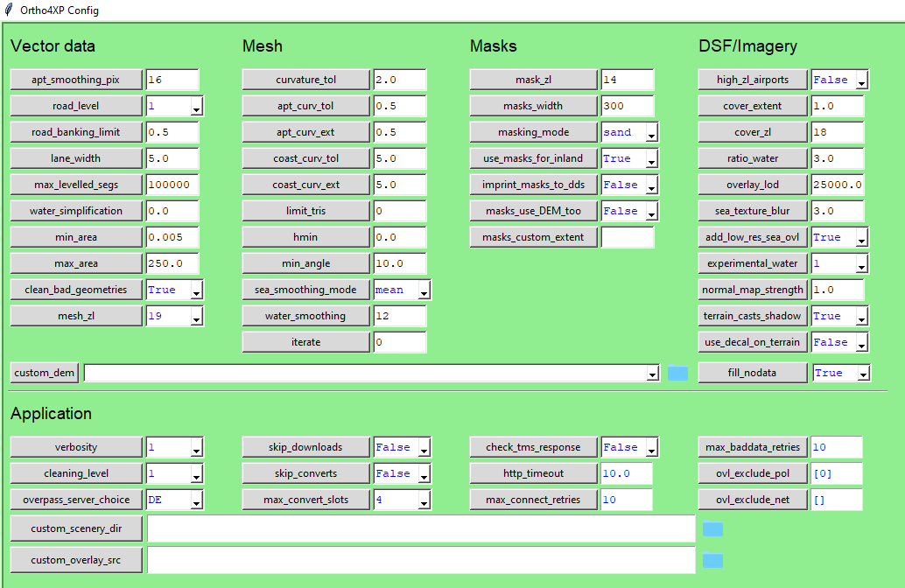
Task: Click the limit_tris value field
Action: click(399, 211)
